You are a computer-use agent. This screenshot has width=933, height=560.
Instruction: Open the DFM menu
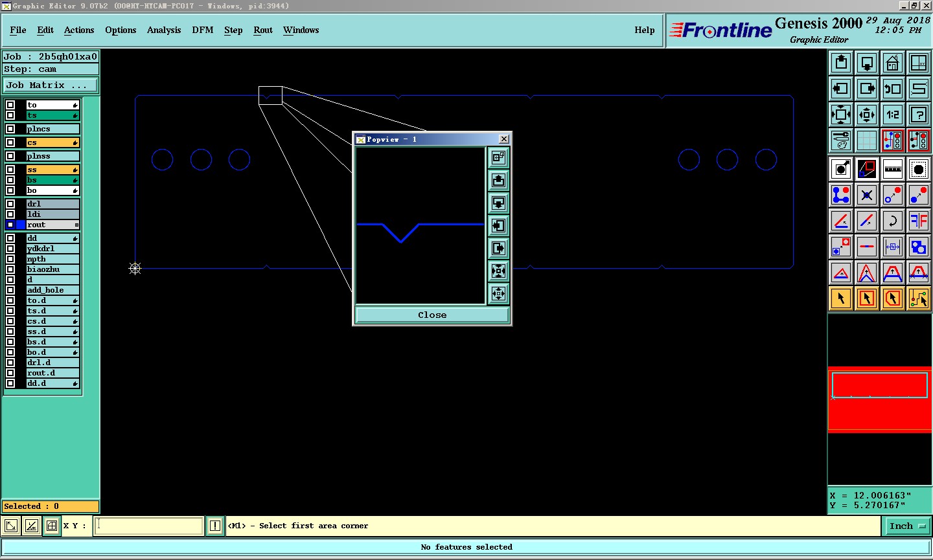pos(203,30)
